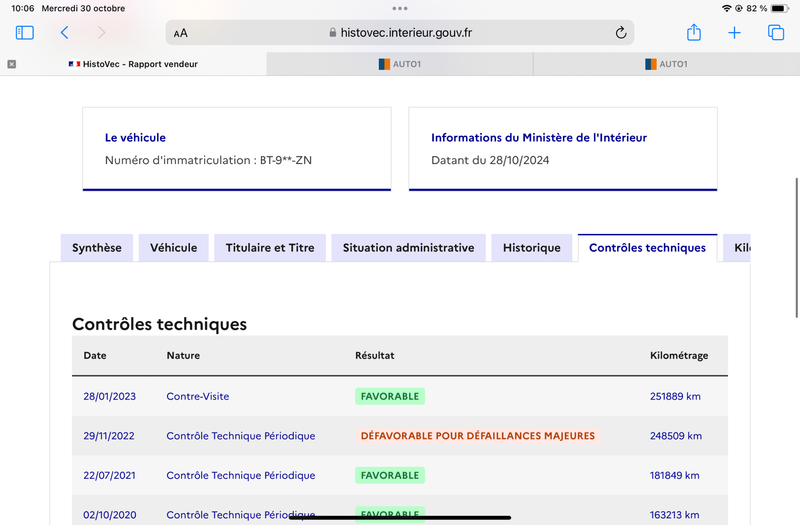Click the 163213 km value
Screen dimensions: 800x525
point(674,515)
